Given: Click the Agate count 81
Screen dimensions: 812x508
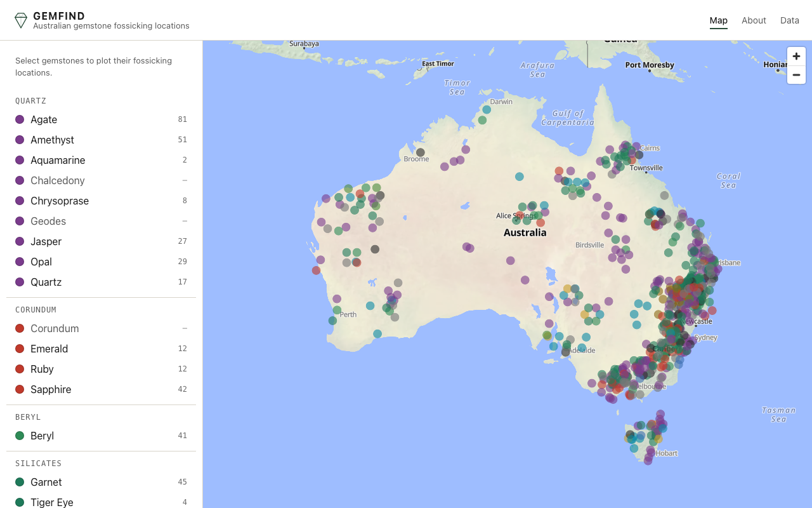Looking at the screenshot, I should coord(183,119).
